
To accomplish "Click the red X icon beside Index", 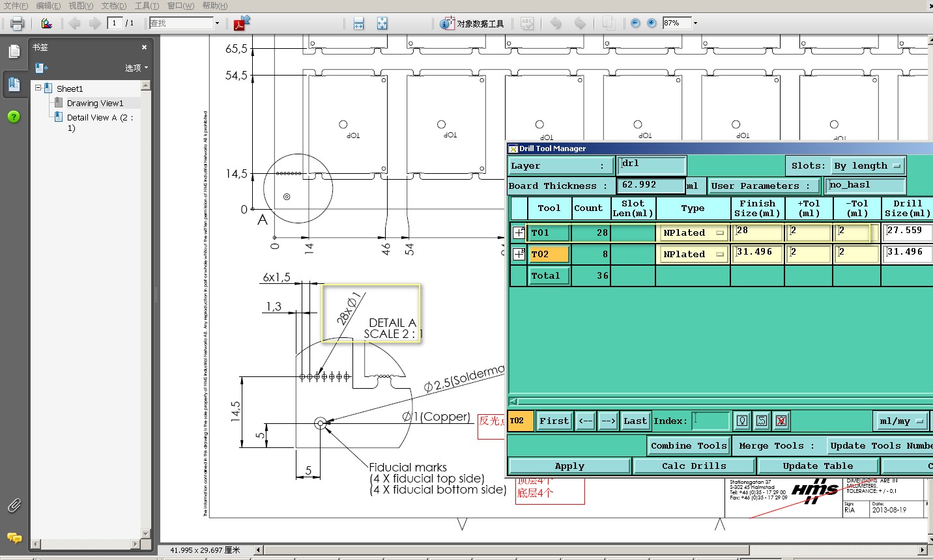I will [781, 421].
